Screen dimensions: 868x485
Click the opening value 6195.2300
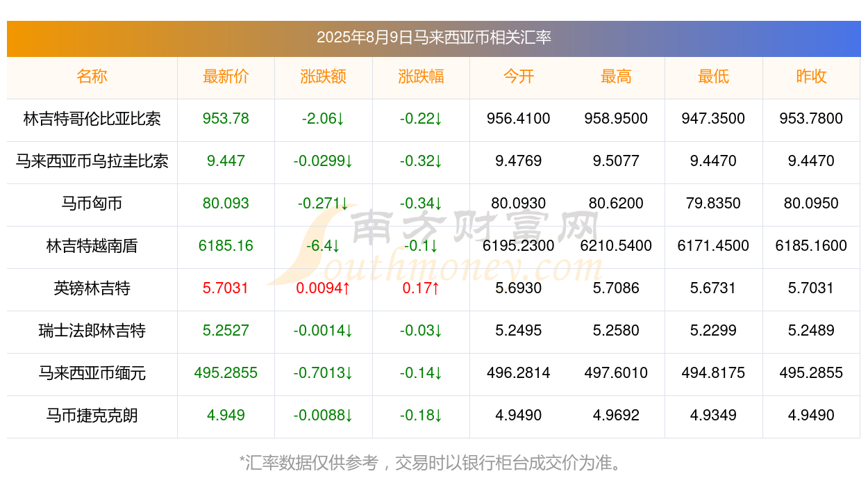point(519,246)
